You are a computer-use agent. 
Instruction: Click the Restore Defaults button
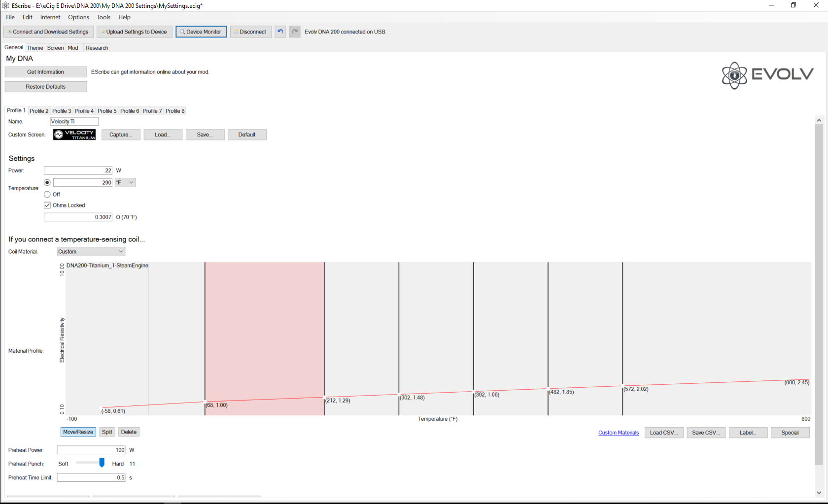click(x=45, y=87)
